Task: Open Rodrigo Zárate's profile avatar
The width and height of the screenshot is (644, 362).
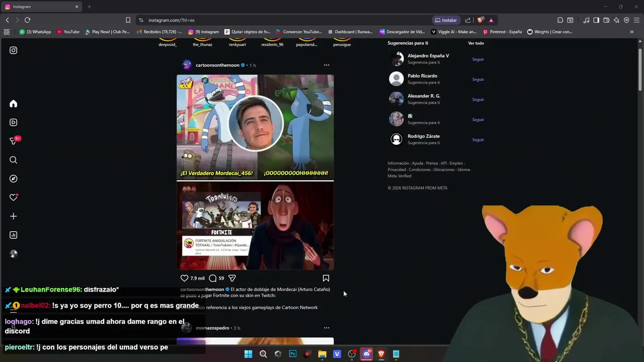Action: click(x=396, y=139)
